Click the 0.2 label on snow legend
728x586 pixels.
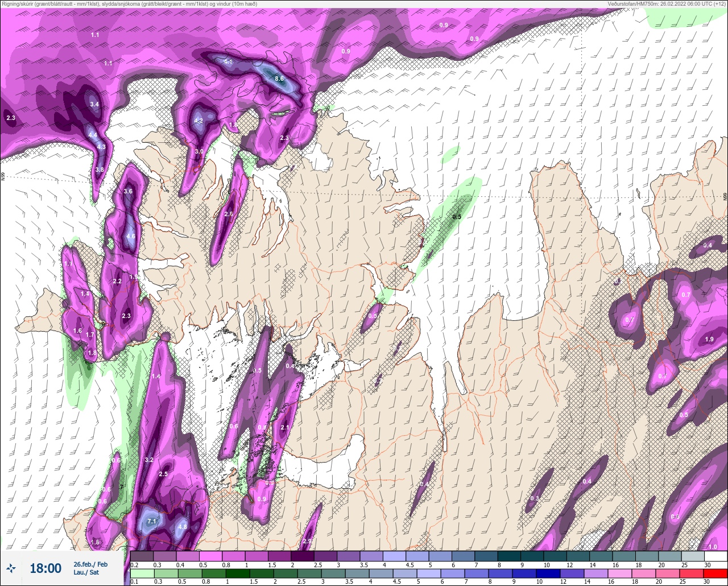[134, 564]
